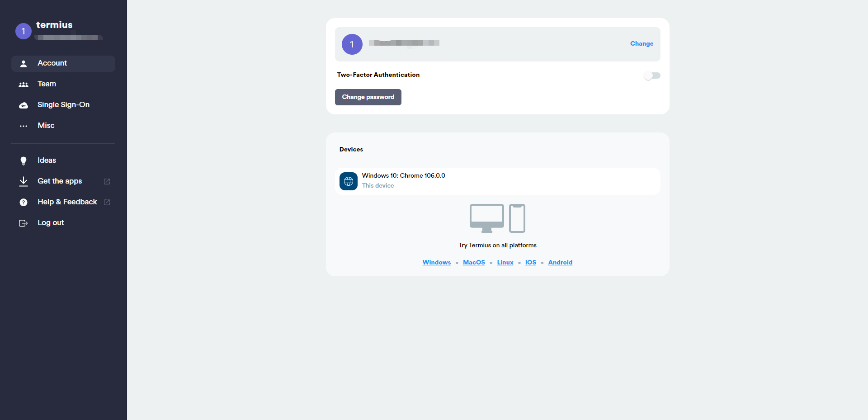Image resolution: width=868 pixels, height=420 pixels.
Task: Click external link icon beside Help & Feedback
Action: coord(107,203)
